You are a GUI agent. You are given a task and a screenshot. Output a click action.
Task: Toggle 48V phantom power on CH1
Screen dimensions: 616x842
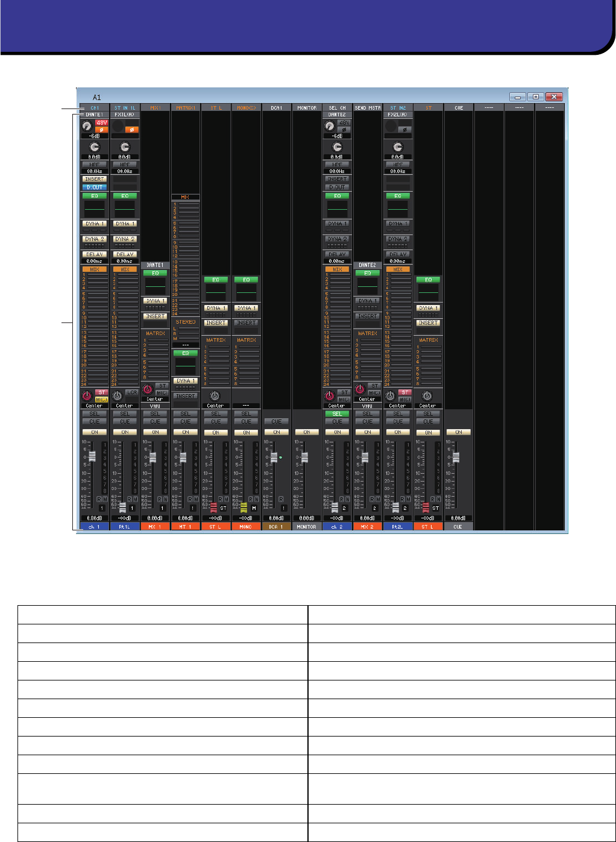tap(101, 123)
